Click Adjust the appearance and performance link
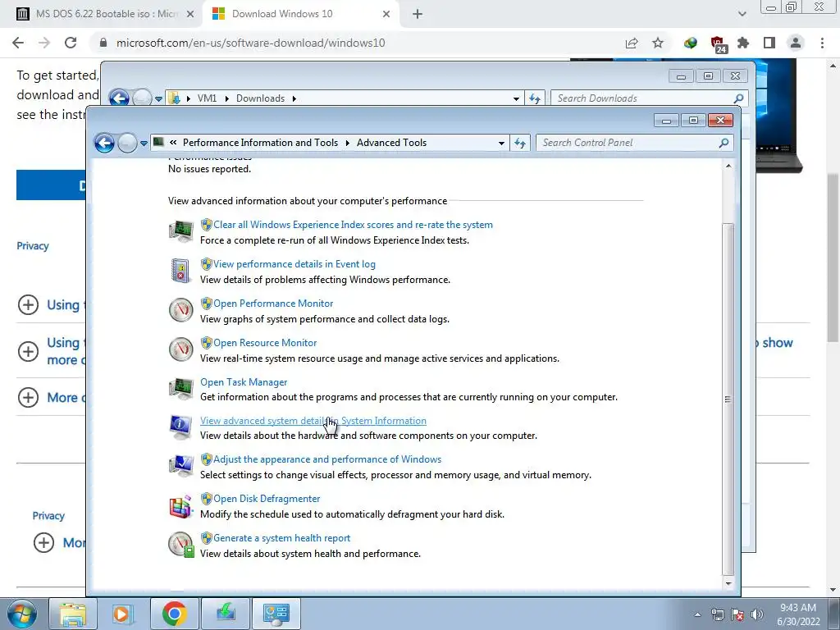The height and width of the screenshot is (630, 840). click(x=327, y=459)
